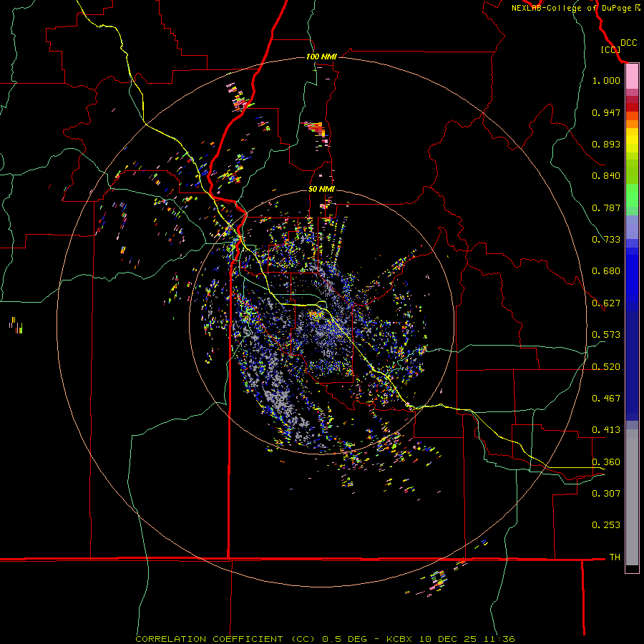Pick the pink band on the color scale
The image size is (644, 644).
[632, 77]
